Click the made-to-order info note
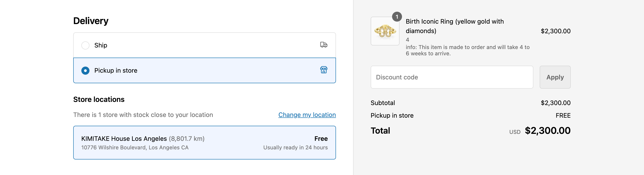 [x=467, y=50]
